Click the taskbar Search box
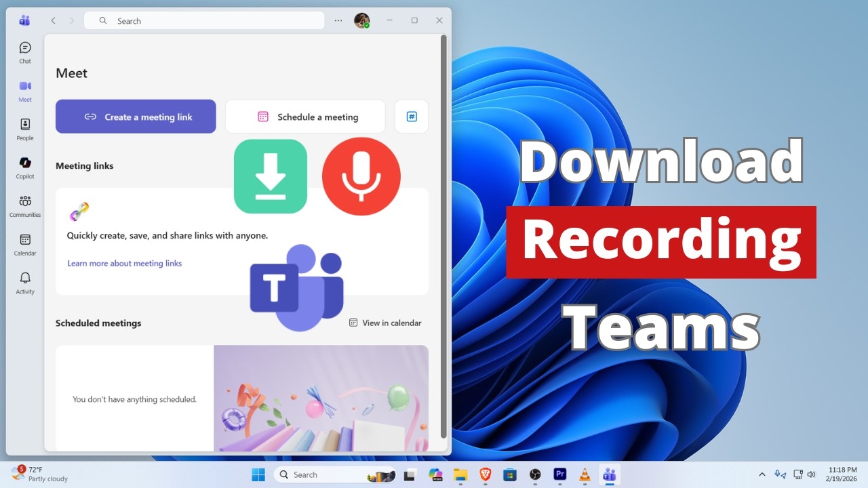The height and width of the screenshot is (488, 868). 336,474
